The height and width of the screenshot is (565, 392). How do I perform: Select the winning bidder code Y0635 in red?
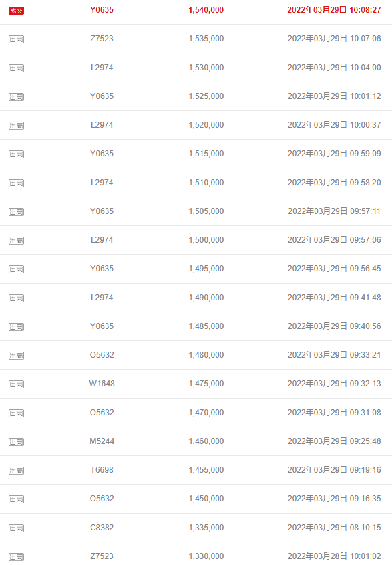pos(102,10)
